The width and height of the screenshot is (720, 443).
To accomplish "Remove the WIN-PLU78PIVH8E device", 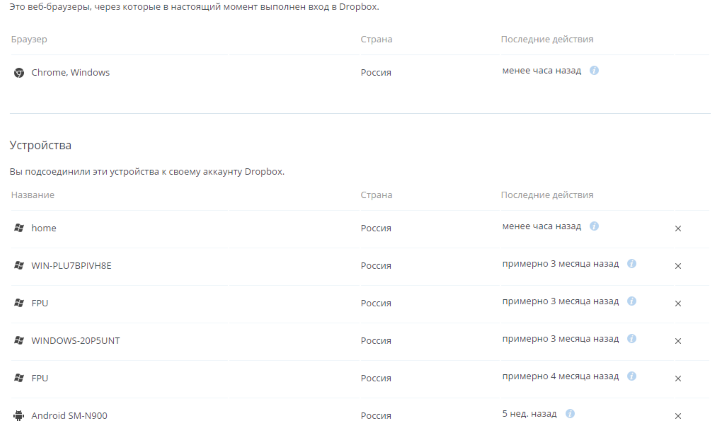I will click(678, 266).
